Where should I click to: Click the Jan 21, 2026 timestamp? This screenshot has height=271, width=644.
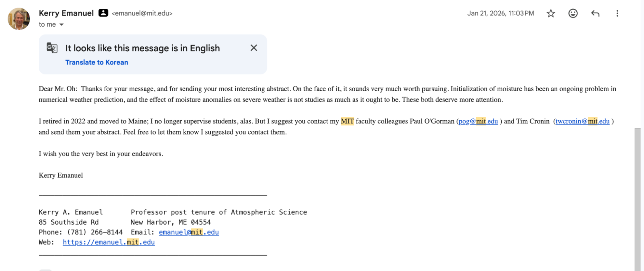tap(501, 13)
